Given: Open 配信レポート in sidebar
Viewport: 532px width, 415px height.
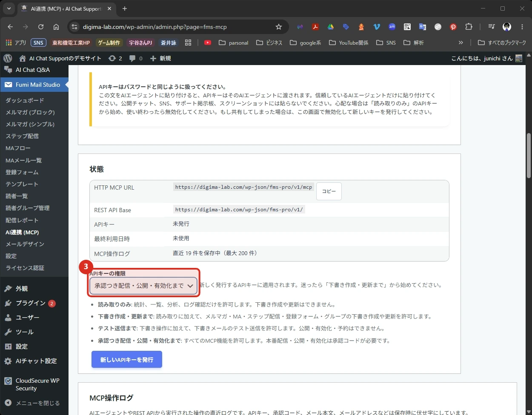Looking at the screenshot, I should pos(22,220).
